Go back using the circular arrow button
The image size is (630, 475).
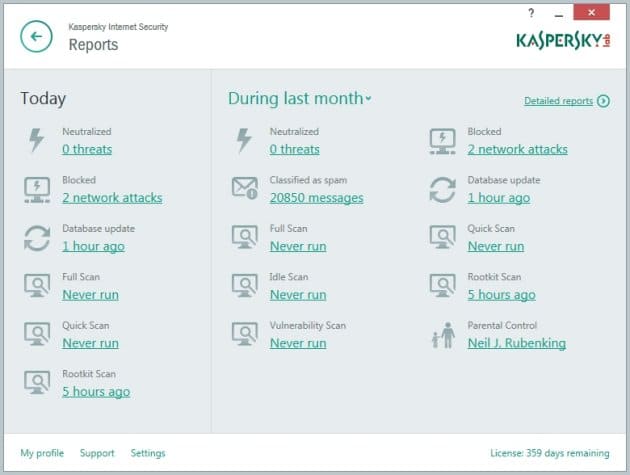36,37
